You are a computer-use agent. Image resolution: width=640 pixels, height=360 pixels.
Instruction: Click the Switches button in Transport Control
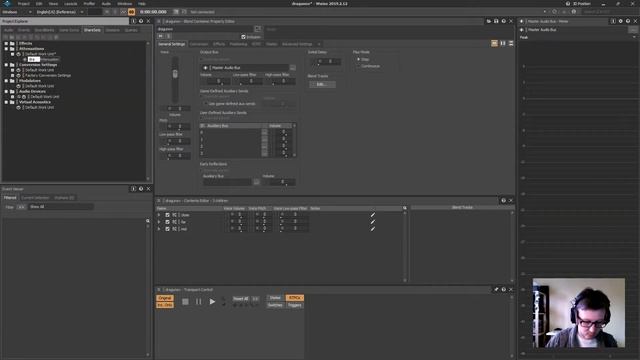(275, 305)
